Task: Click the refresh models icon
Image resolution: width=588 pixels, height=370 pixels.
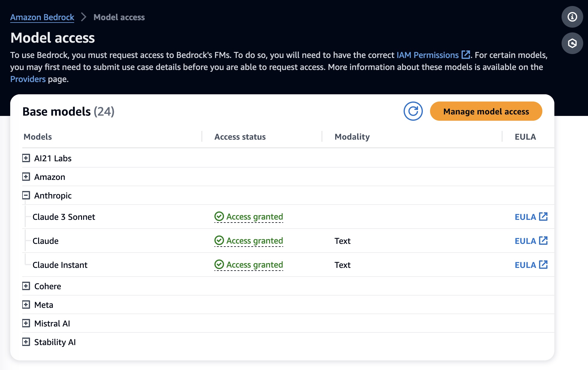Action: tap(413, 111)
